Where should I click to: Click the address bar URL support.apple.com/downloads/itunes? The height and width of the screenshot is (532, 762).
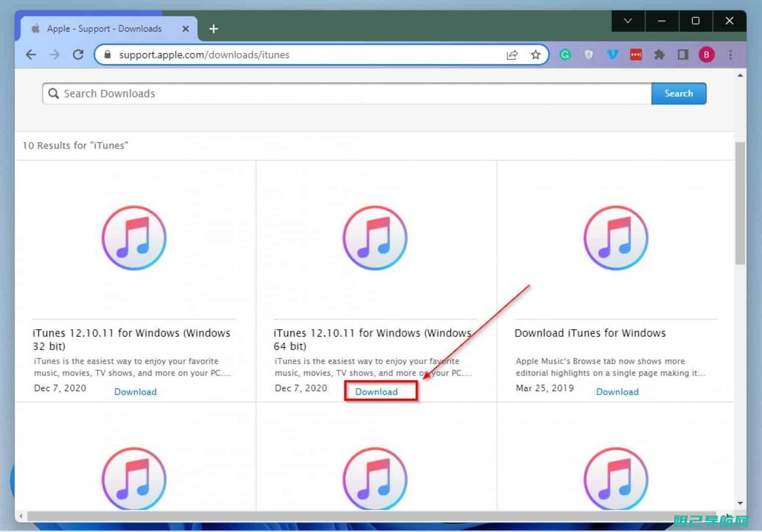click(x=204, y=55)
